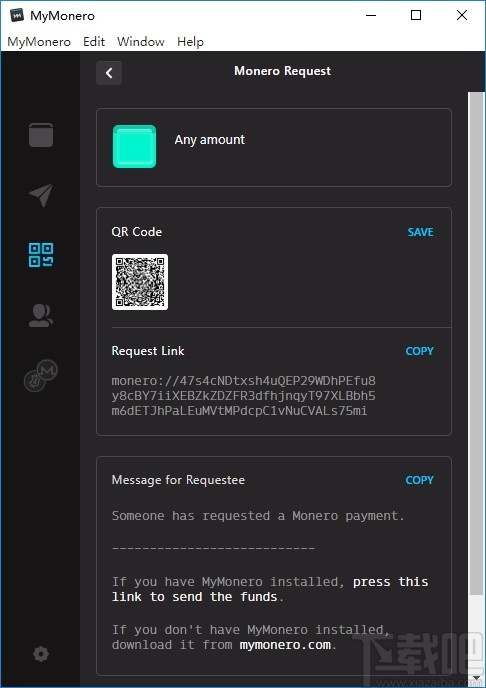Image resolution: width=486 pixels, height=688 pixels.
Task: Click the 'Message for Requestee' heading
Action: (x=178, y=480)
